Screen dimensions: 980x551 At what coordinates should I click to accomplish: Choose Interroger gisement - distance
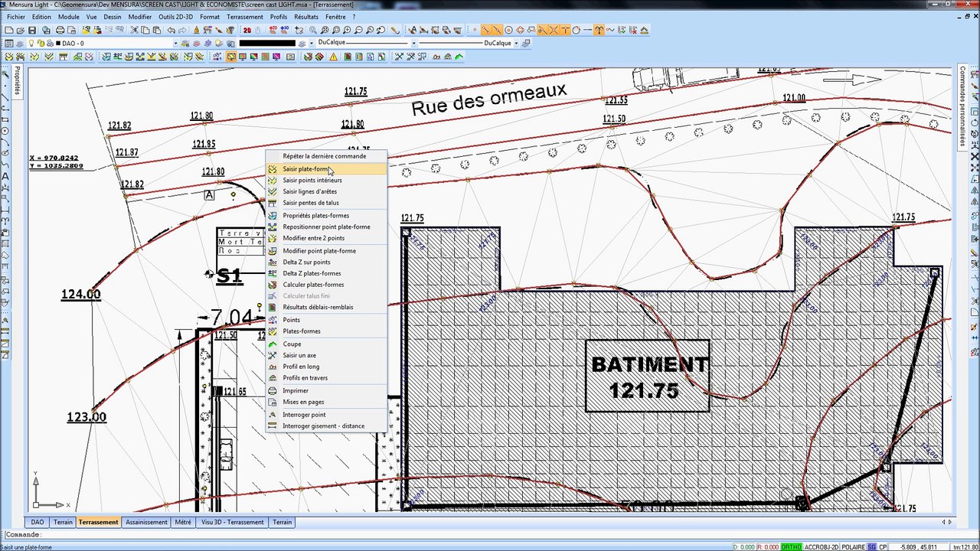(x=326, y=426)
